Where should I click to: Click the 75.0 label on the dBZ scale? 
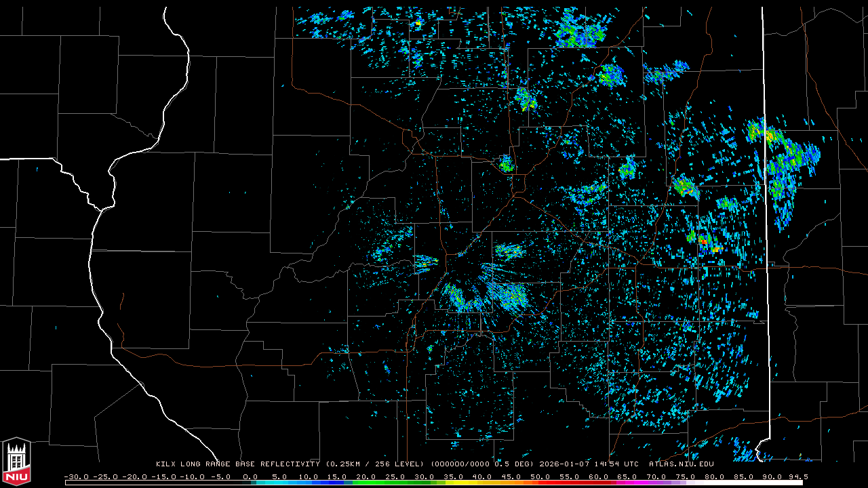pos(685,476)
